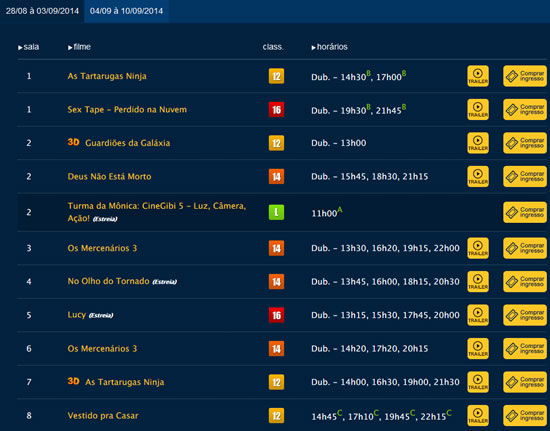Click the 12 rating badge for Vestido pra Casar
550x431 pixels.
[276, 416]
